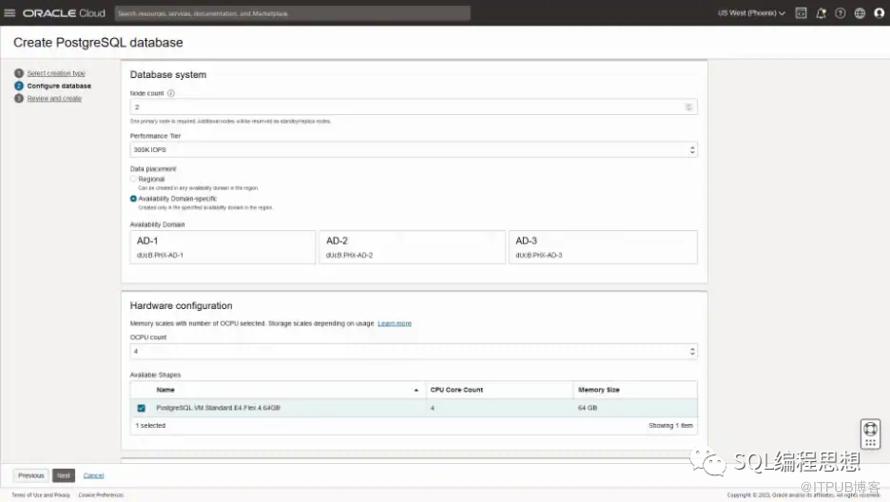This screenshot has width=890, height=502.
Task: Open the Cloud Shell developer tools icon
Action: (801, 13)
